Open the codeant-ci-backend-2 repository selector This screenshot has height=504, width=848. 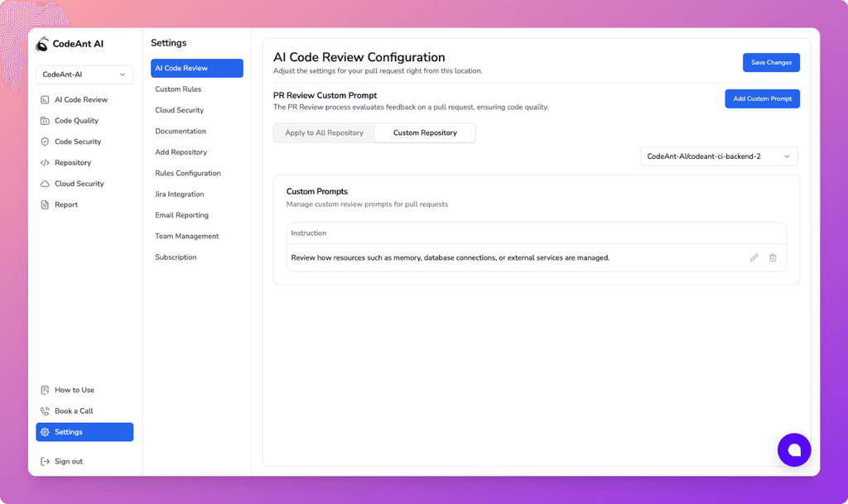pos(719,156)
